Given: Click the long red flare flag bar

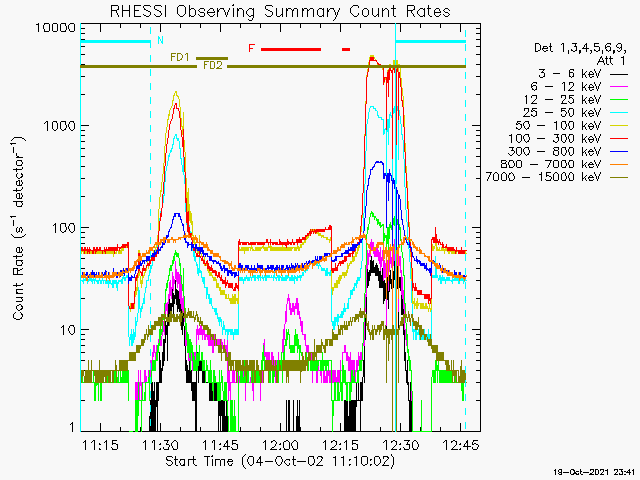Looking at the screenshot, I should click(291, 49).
